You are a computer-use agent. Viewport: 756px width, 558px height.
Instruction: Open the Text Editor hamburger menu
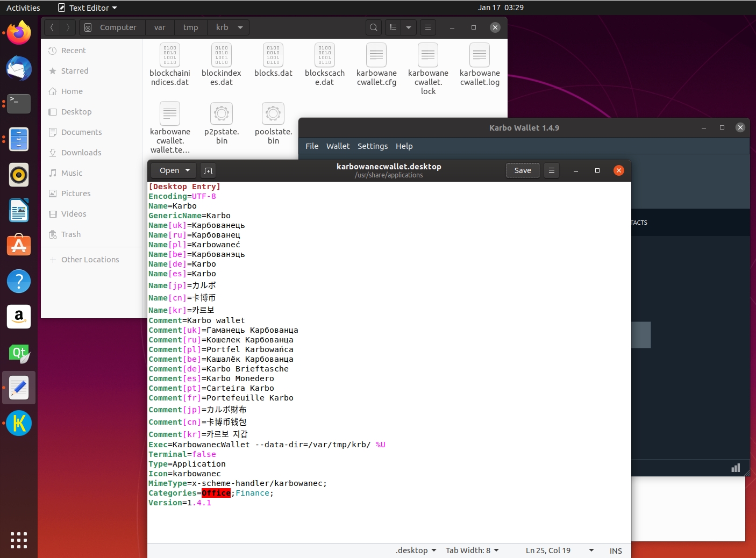point(551,170)
